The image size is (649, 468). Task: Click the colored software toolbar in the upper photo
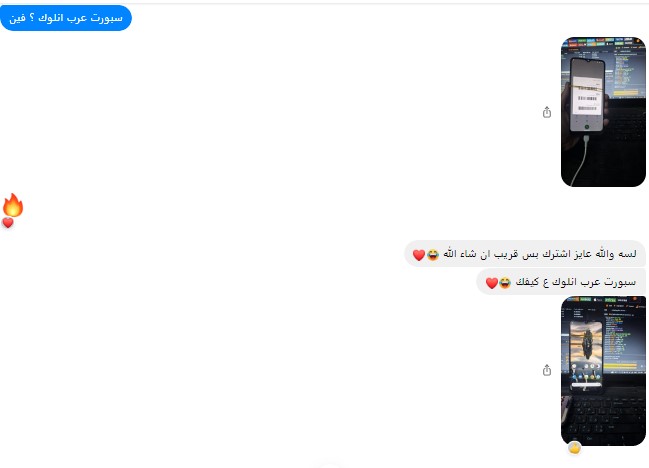[603, 42]
